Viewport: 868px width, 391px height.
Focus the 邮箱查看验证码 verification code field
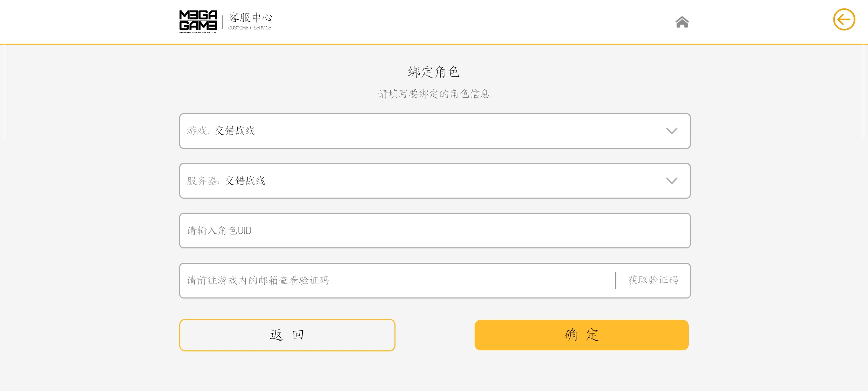(397, 280)
